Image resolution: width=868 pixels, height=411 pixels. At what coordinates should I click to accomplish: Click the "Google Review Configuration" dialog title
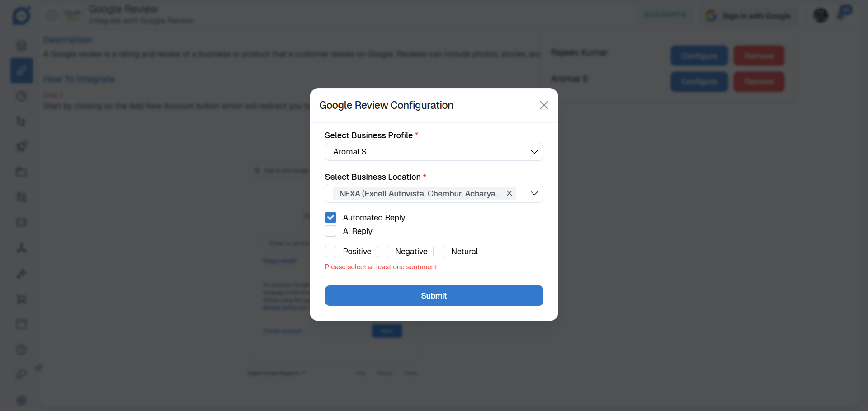386,105
